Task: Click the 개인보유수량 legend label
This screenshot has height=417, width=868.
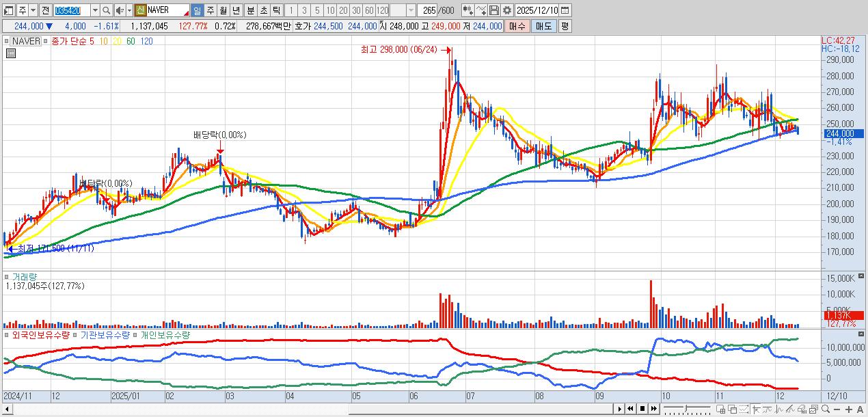Action: click(165, 336)
